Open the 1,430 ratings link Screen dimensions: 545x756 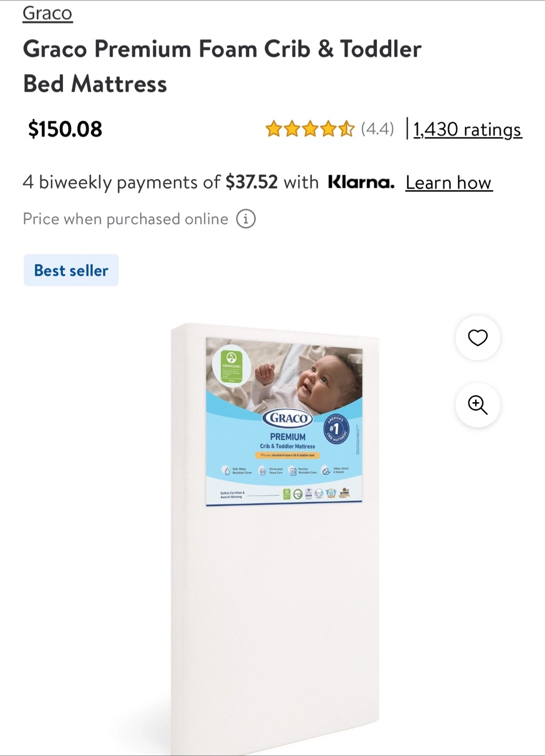[467, 129]
